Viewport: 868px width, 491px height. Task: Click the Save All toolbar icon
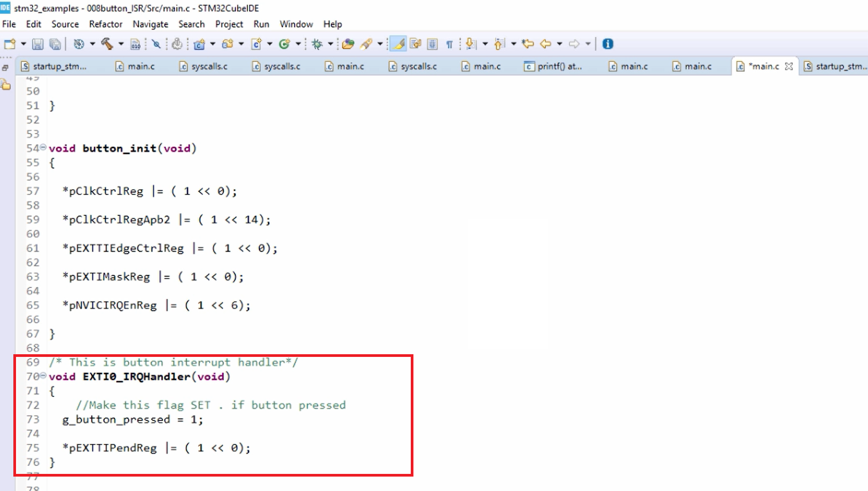(x=55, y=44)
